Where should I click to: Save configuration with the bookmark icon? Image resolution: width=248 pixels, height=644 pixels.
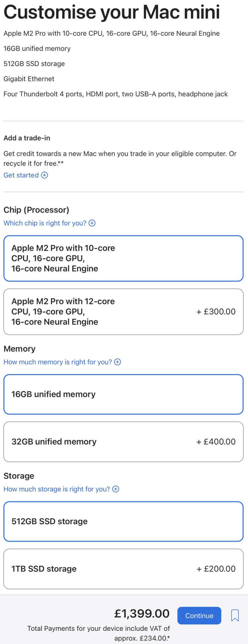click(235, 615)
